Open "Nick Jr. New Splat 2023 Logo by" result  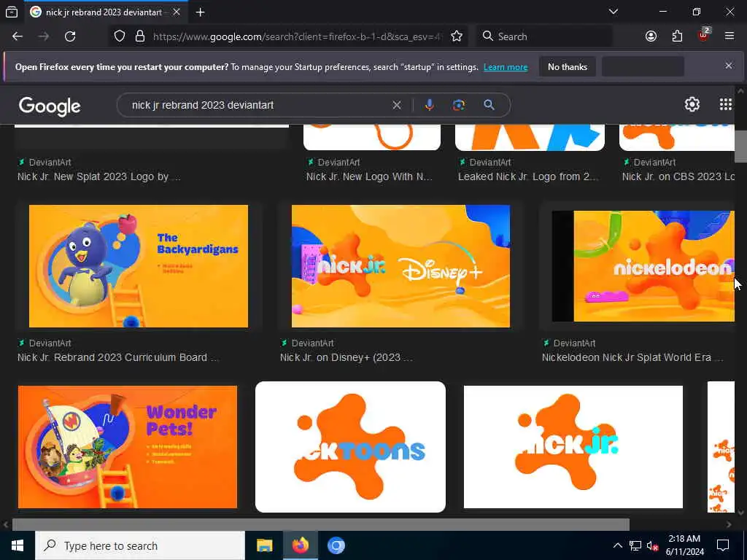[99, 176]
